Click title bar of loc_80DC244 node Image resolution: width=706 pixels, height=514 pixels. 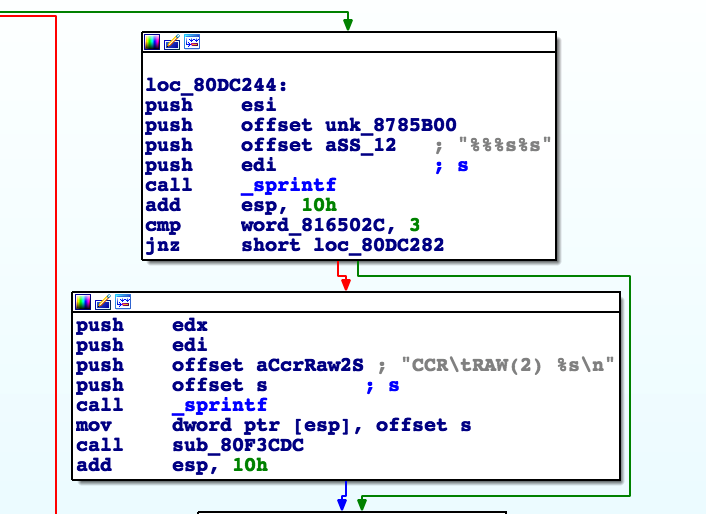point(349,42)
